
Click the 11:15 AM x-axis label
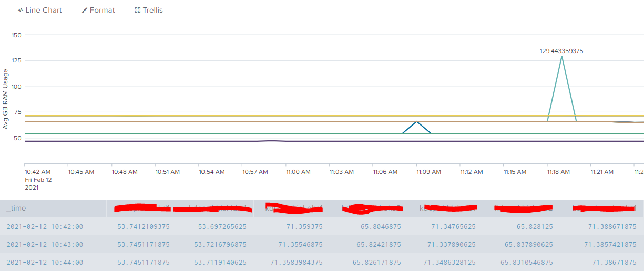click(515, 172)
